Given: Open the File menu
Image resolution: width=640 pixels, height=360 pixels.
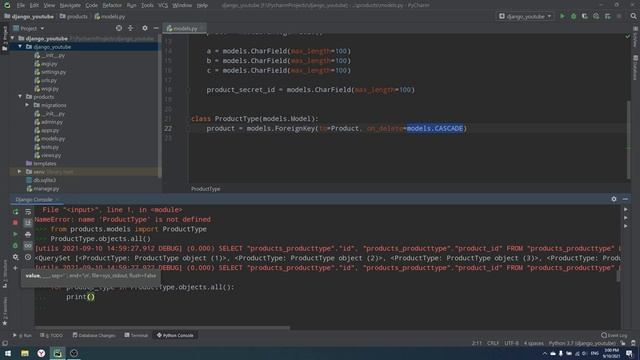Looking at the screenshot, I should 21,5.
